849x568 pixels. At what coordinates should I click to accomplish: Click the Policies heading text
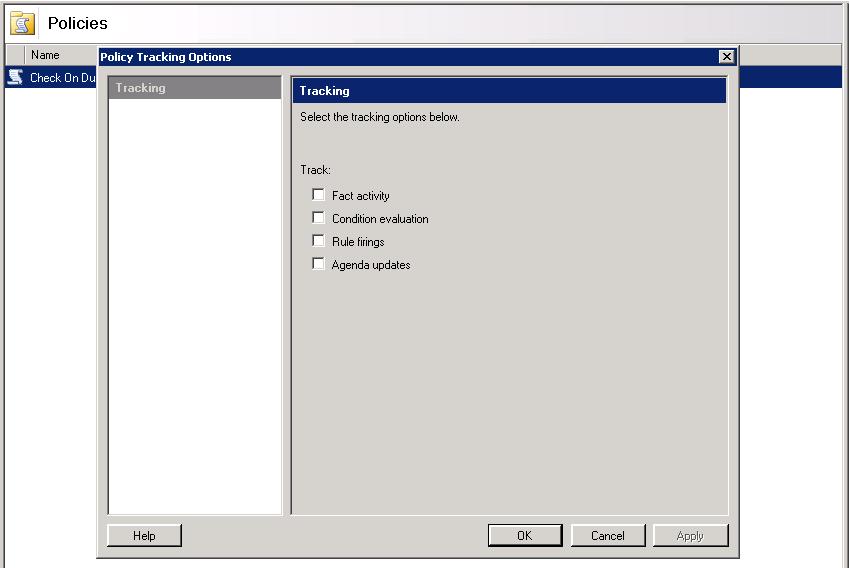coord(77,23)
